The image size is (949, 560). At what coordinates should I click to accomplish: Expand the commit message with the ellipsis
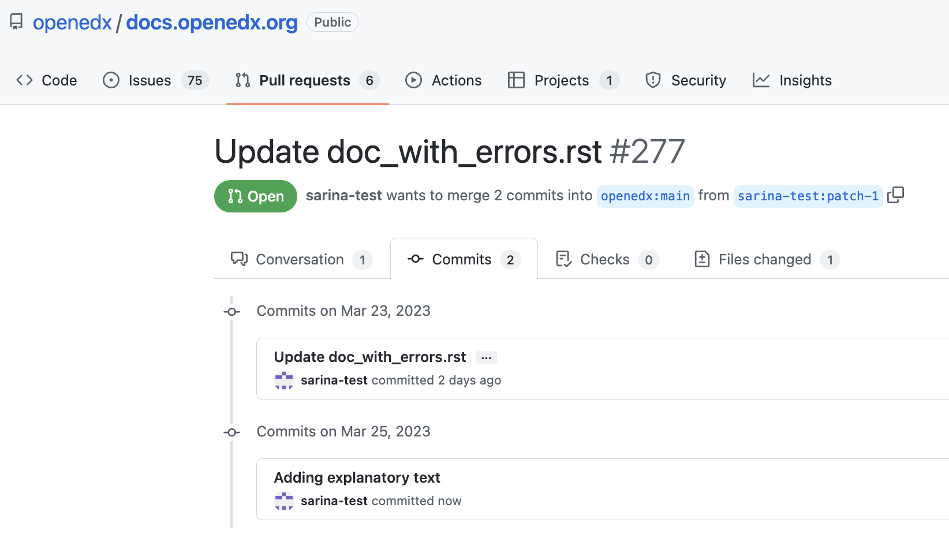pyautogui.click(x=485, y=357)
